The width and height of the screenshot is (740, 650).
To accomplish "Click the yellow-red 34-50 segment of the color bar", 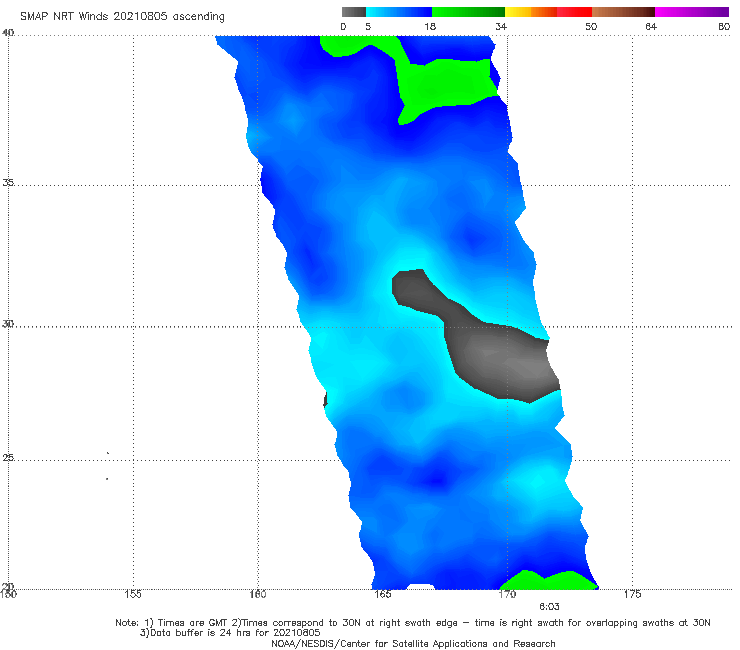I will 548,12.
